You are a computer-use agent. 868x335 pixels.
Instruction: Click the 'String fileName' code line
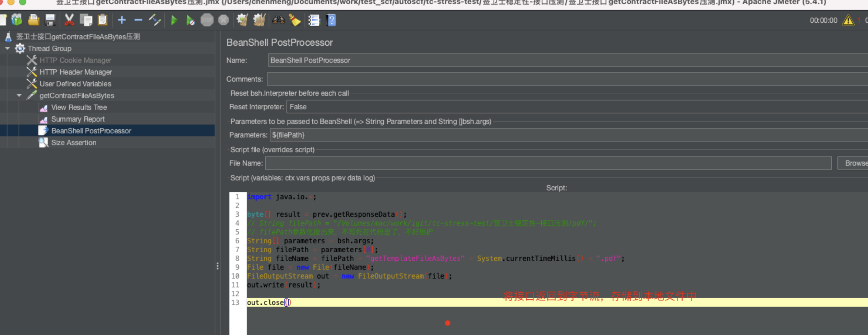pos(436,258)
